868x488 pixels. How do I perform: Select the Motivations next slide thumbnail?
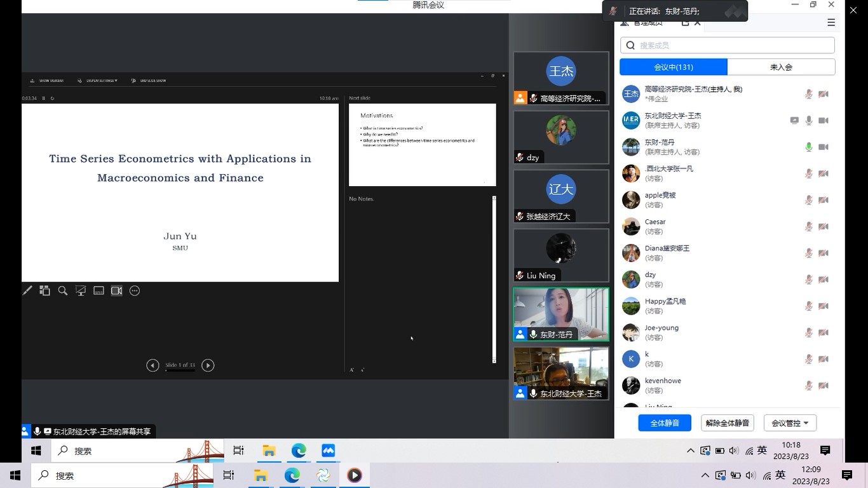(x=423, y=145)
